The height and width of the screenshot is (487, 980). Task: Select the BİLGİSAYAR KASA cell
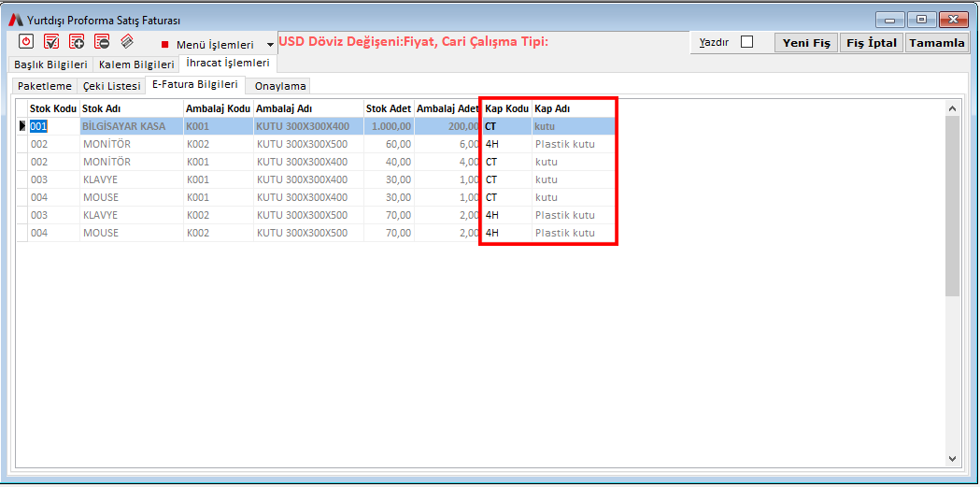click(131, 126)
